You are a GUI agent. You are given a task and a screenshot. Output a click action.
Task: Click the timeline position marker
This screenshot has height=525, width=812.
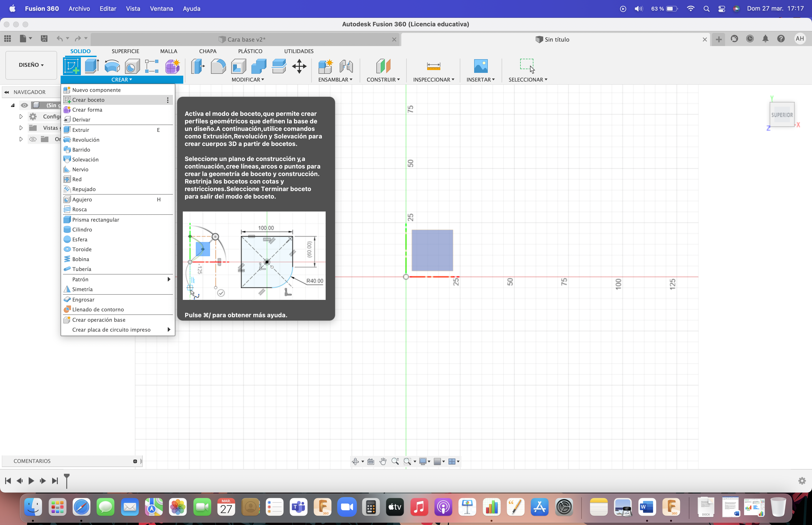click(x=67, y=481)
